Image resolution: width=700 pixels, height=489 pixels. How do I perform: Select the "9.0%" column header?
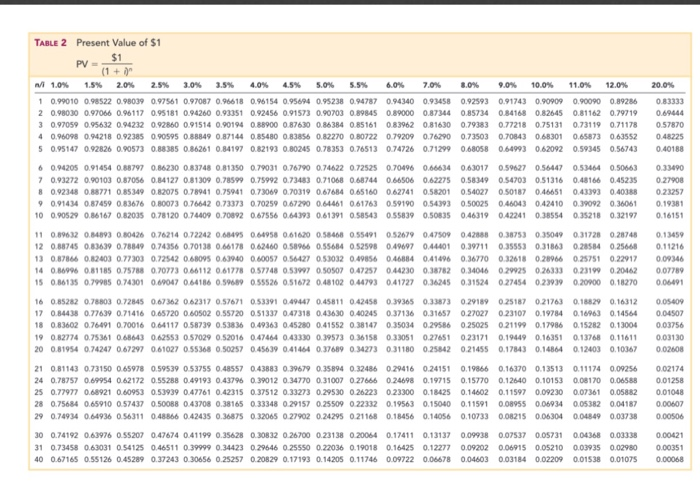coord(508,85)
